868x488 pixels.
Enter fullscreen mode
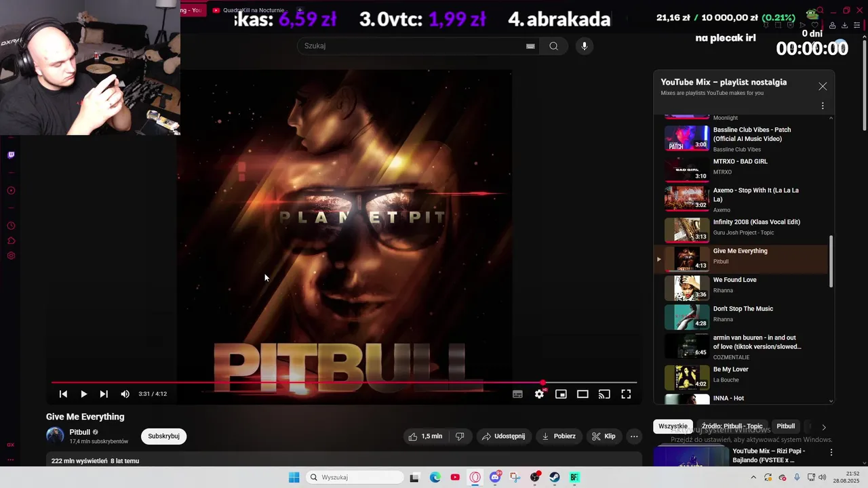[626, 394]
